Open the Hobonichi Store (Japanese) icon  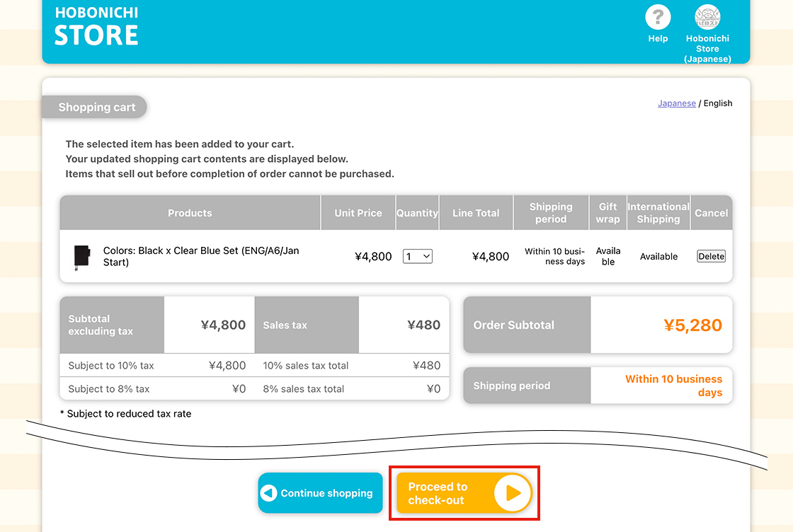click(x=707, y=18)
